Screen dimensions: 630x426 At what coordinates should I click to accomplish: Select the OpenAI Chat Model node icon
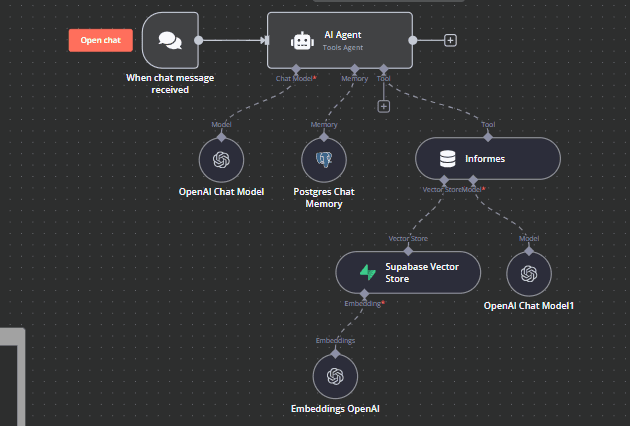point(221,160)
